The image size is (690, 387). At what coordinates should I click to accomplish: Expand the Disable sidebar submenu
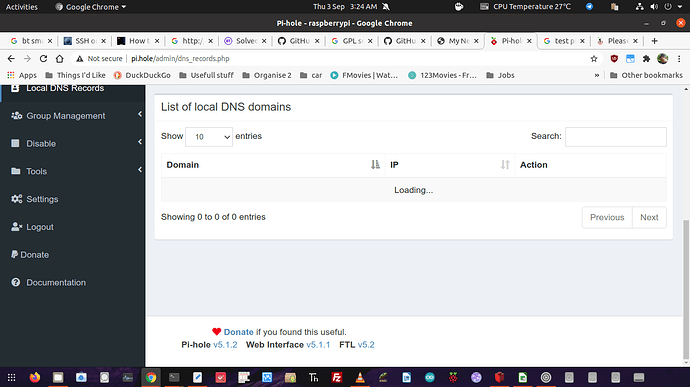[73, 144]
